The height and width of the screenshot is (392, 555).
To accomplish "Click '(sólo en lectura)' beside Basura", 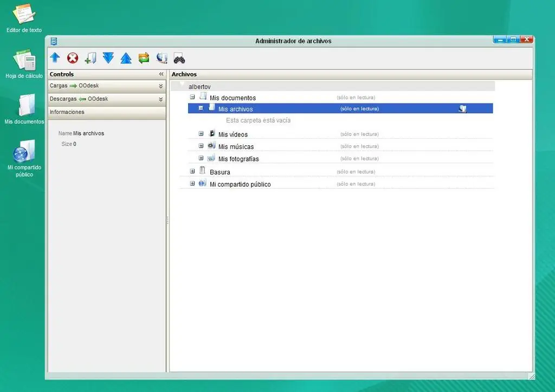I will point(356,172).
